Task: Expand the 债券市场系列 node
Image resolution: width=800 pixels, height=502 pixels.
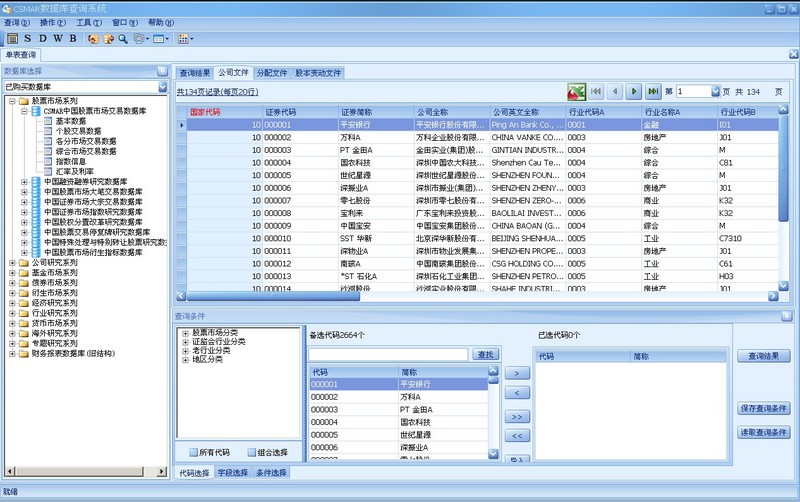Action: (x=12, y=283)
